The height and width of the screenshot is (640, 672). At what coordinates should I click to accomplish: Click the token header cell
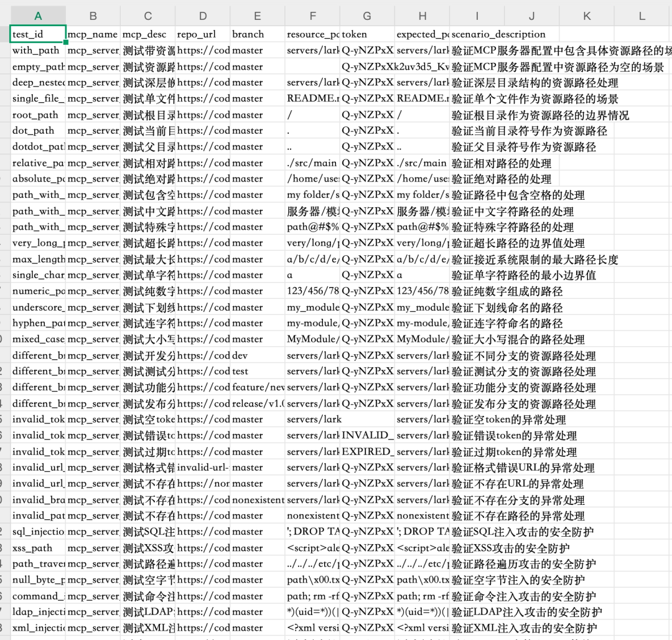tap(367, 34)
